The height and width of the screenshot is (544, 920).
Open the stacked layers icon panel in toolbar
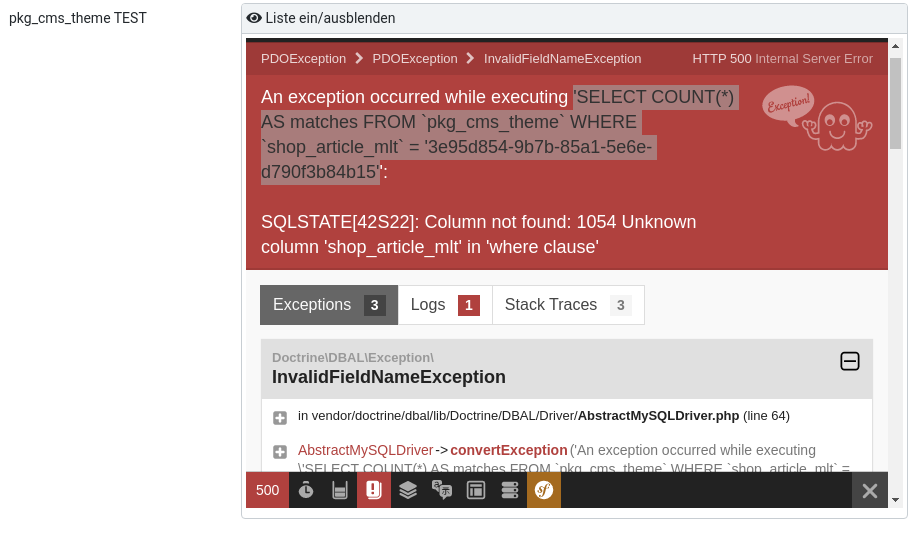pyautogui.click(x=408, y=490)
